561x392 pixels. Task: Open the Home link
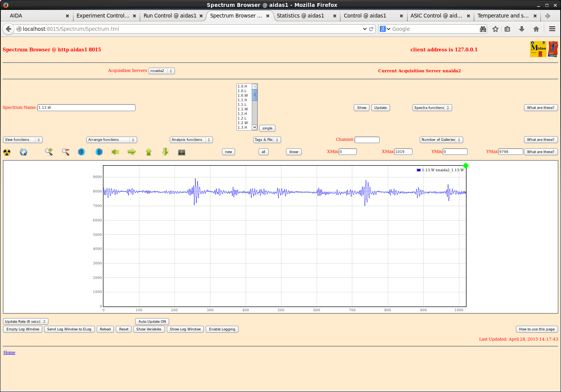coord(10,352)
